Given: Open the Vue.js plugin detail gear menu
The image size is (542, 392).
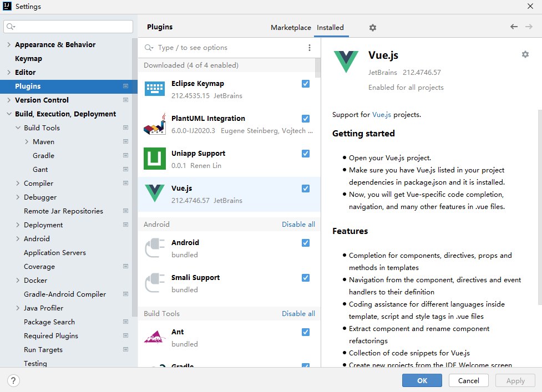Looking at the screenshot, I should [x=525, y=54].
